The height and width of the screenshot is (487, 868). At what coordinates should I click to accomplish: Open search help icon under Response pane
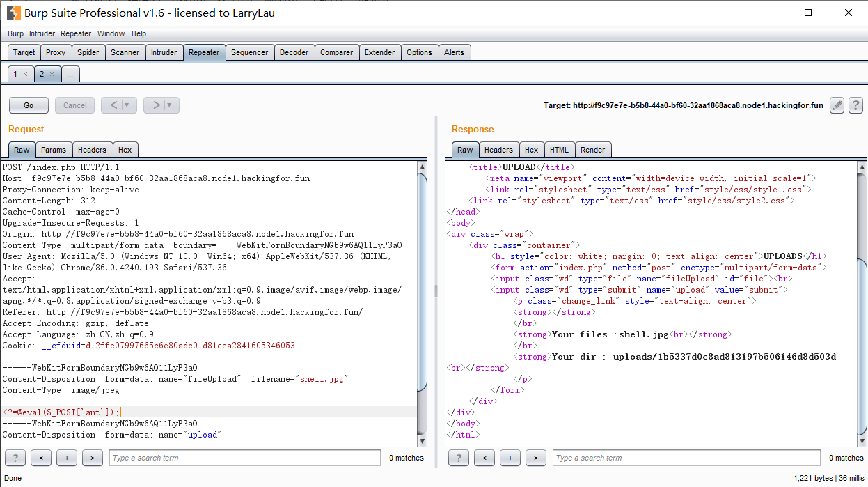click(x=458, y=458)
